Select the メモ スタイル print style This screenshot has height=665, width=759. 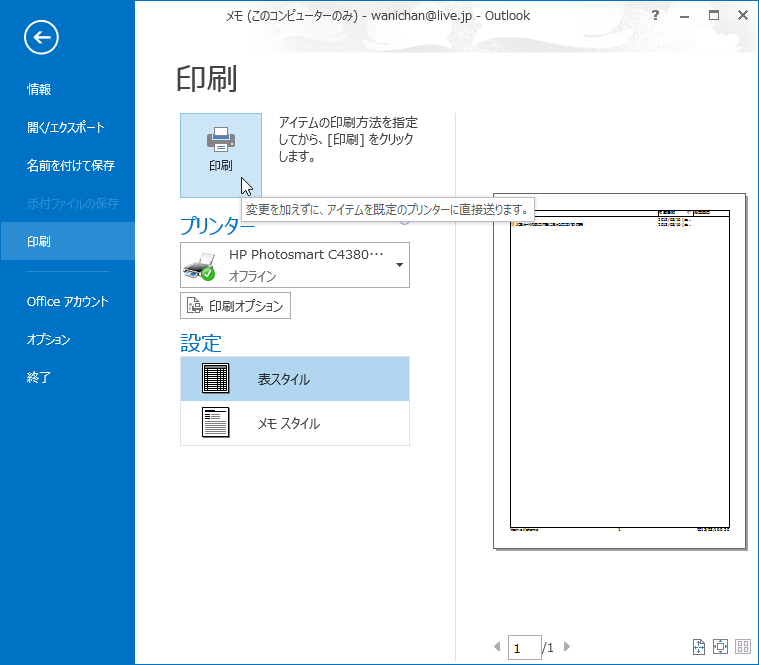pyautogui.click(x=295, y=423)
